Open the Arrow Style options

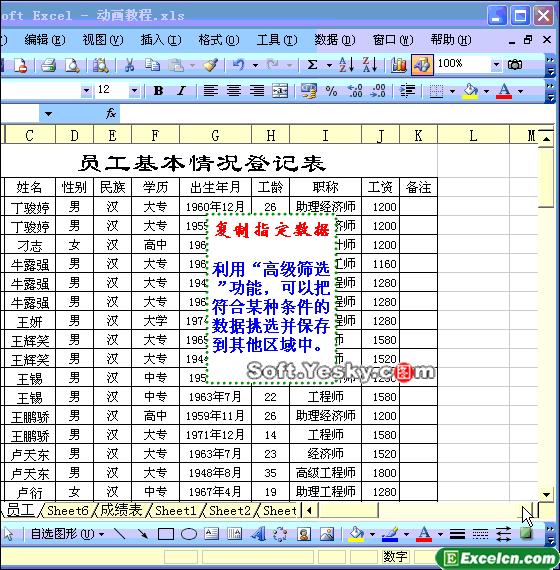pyautogui.click(x=503, y=534)
